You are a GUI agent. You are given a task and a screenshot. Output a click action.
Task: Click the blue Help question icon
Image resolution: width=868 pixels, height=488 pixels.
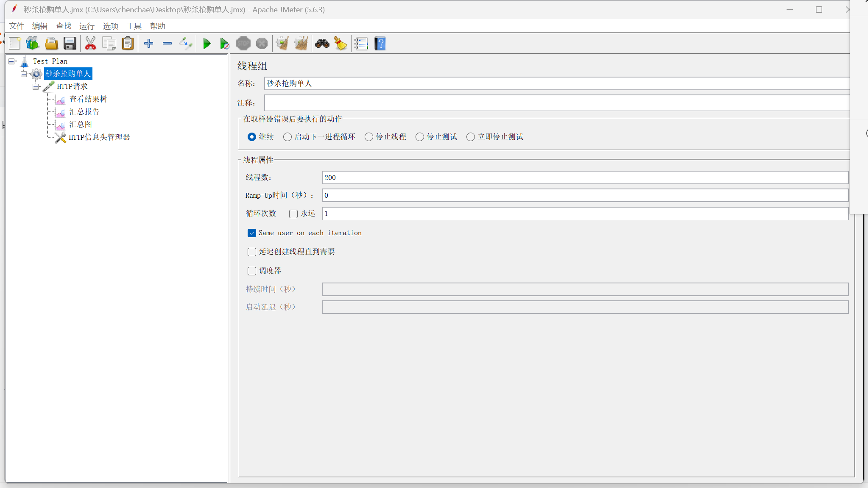380,43
